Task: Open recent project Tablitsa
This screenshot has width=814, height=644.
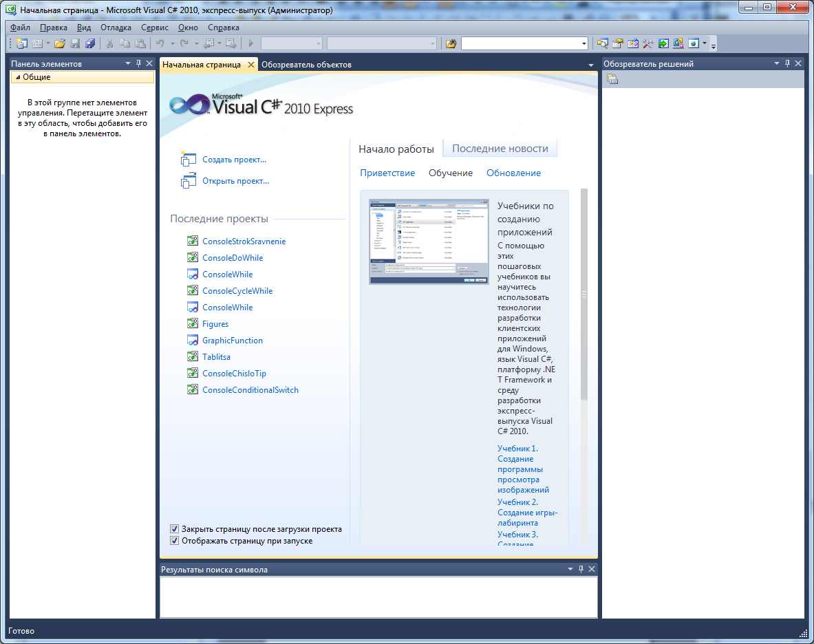Action: point(217,357)
